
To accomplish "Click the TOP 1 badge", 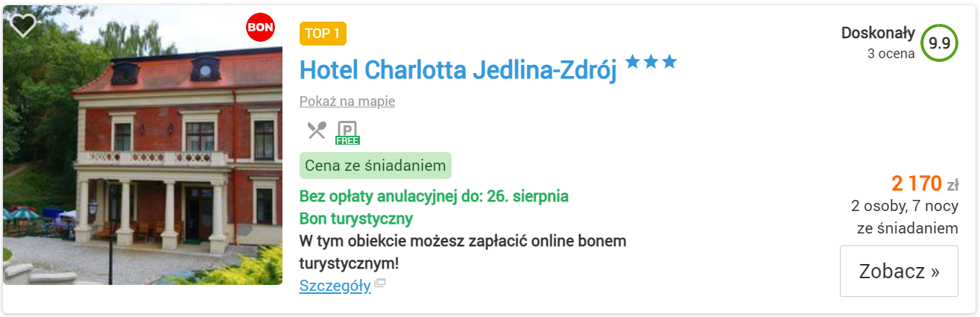I will click(323, 34).
